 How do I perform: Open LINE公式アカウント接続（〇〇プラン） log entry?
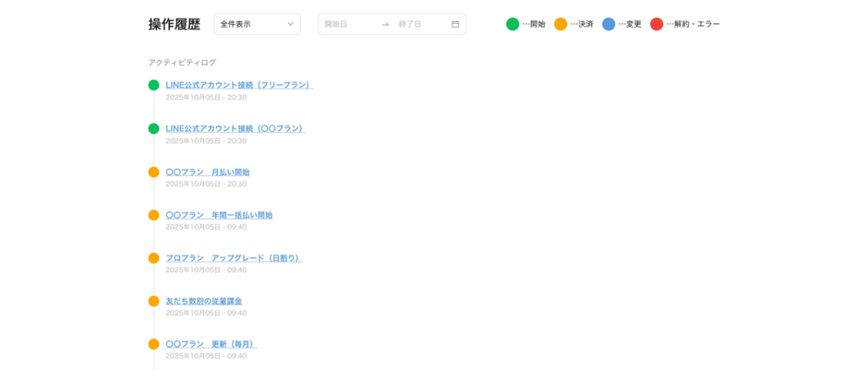point(235,128)
